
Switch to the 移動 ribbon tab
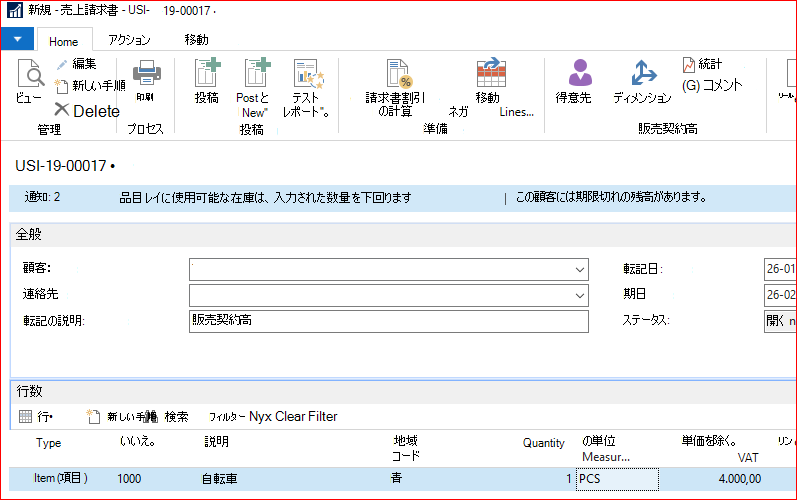point(196,40)
